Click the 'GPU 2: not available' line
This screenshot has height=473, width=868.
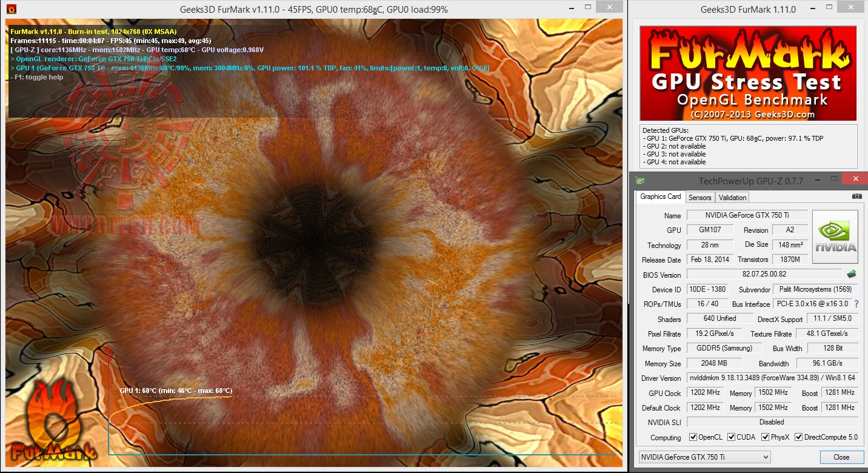[674, 146]
